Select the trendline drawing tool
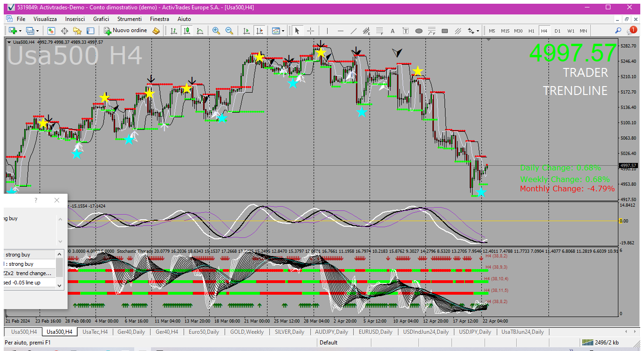 coord(354,31)
